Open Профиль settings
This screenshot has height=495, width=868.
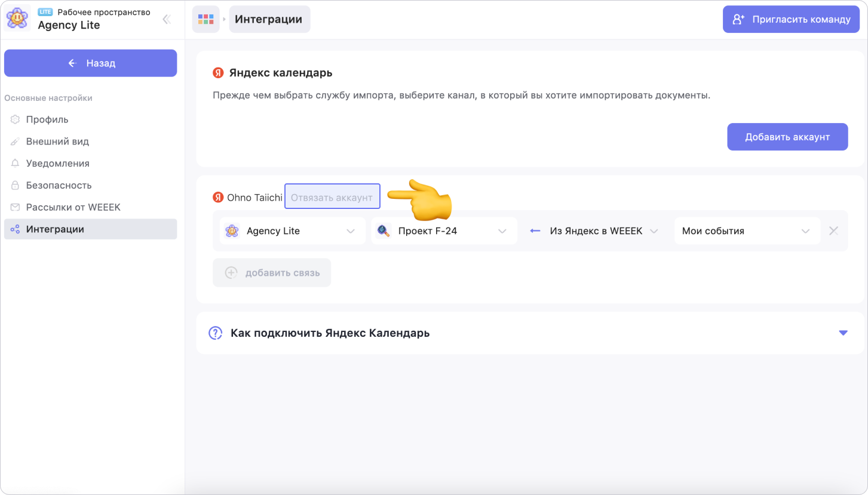tap(90, 119)
